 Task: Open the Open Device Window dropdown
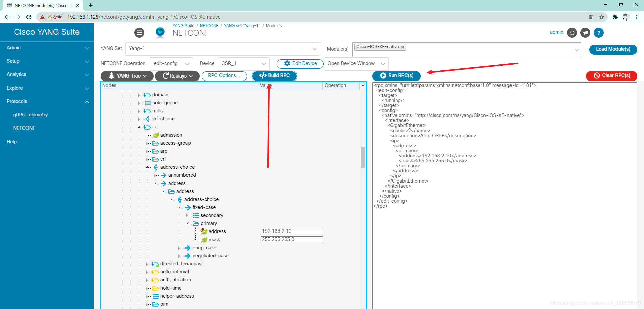[x=356, y=64]
